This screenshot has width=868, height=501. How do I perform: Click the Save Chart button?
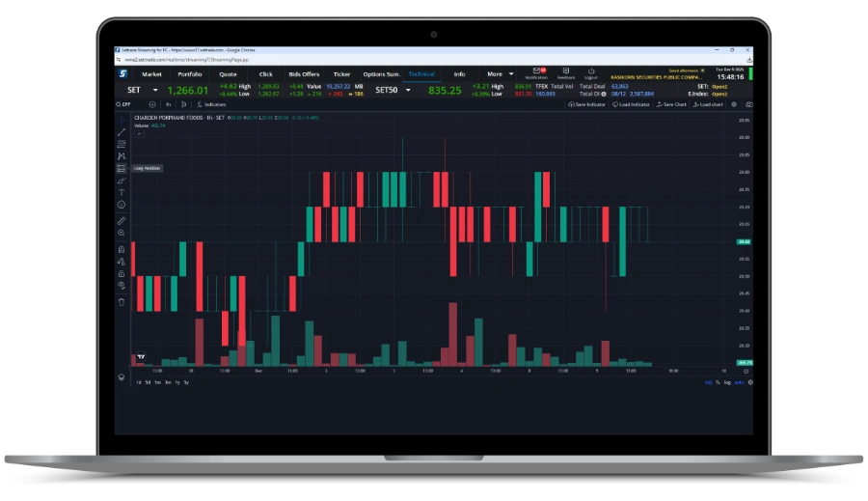tap(670, 104)
